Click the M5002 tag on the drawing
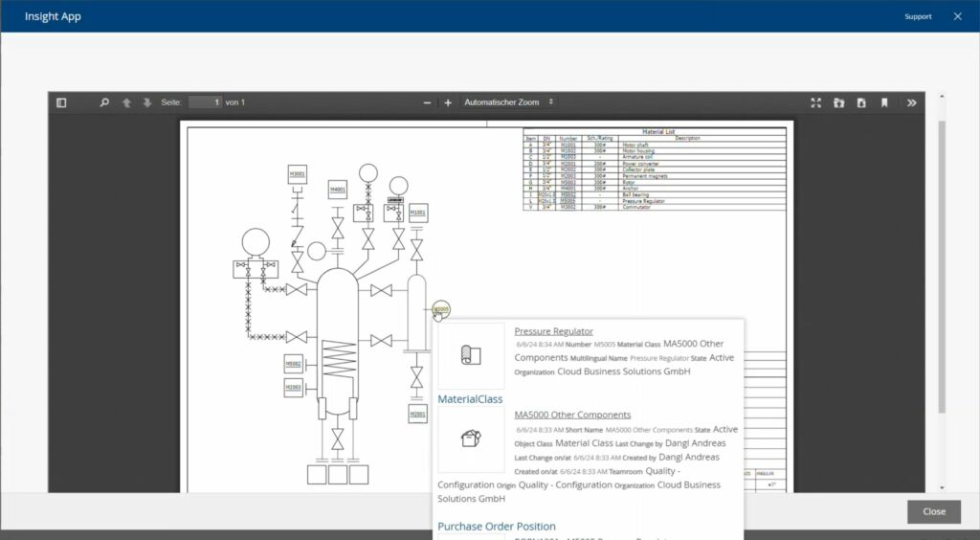Image resolution: width=980 pixels, height=540 pixels. point(293,364)
